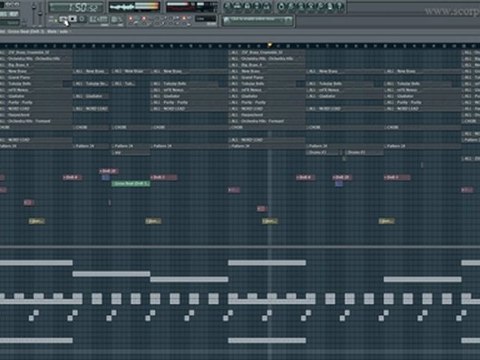
Task: Select the green Grove Beat (Drift 3) clip
Action: (131, 184)
